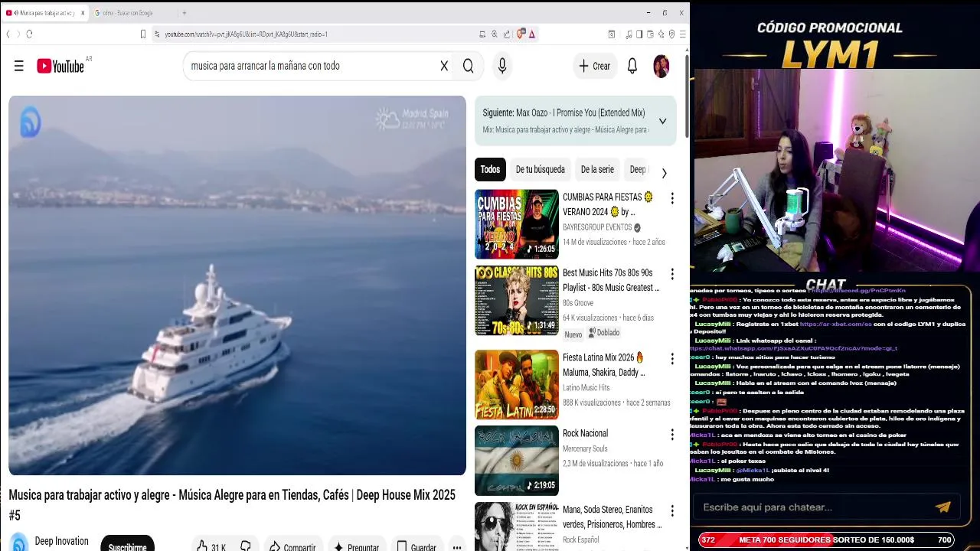Dislike the video with thumbs down

(x=246, y=546)
